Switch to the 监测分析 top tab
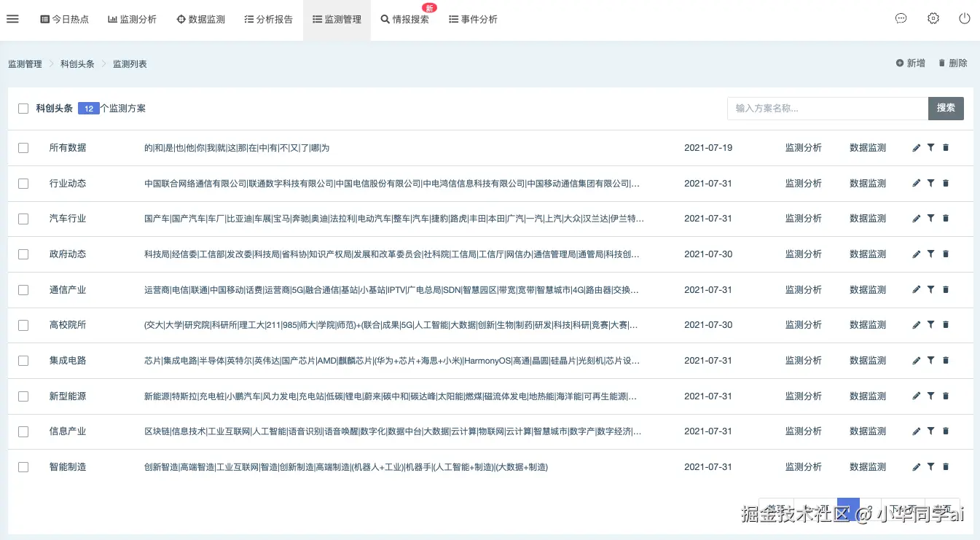This screenshot has width=980, height=540. coord(133,20)
